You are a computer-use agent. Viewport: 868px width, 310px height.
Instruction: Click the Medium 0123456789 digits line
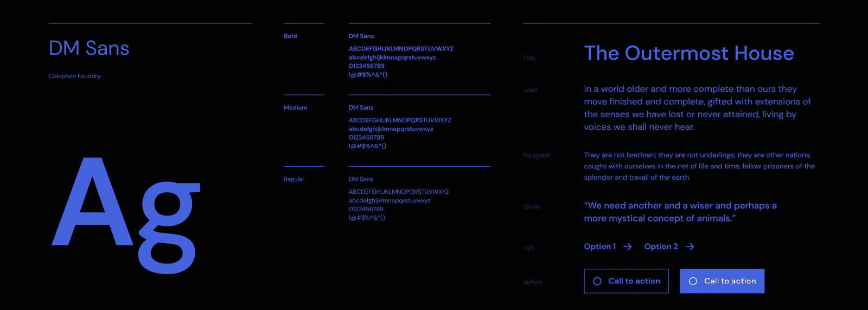pos(366,138)
